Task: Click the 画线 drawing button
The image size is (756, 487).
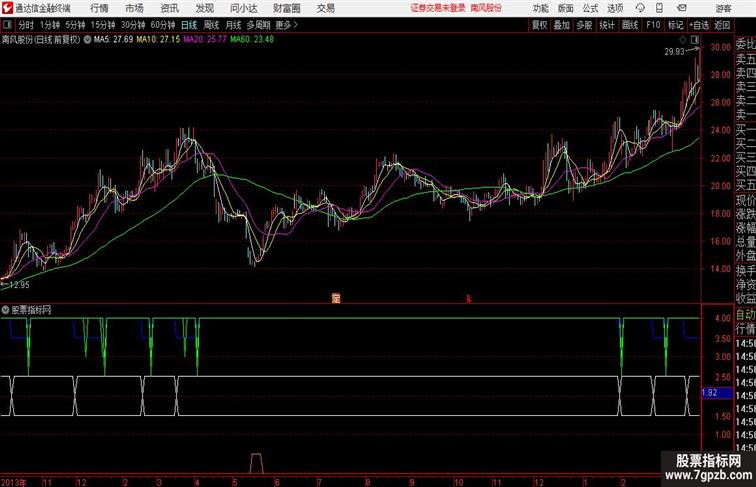Action: pyautogui.click(x=630, y=25)
